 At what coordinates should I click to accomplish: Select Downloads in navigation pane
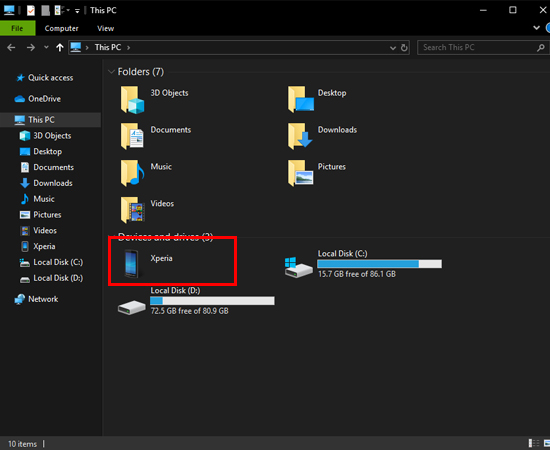(46, 183)
